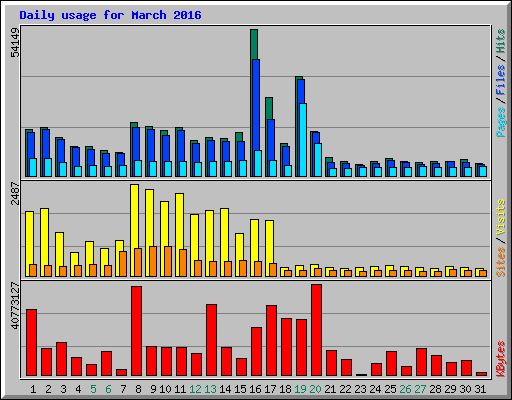Click day label 18 on the x-axis
This screenshot has width=512, height=400.
pos(285,389)
